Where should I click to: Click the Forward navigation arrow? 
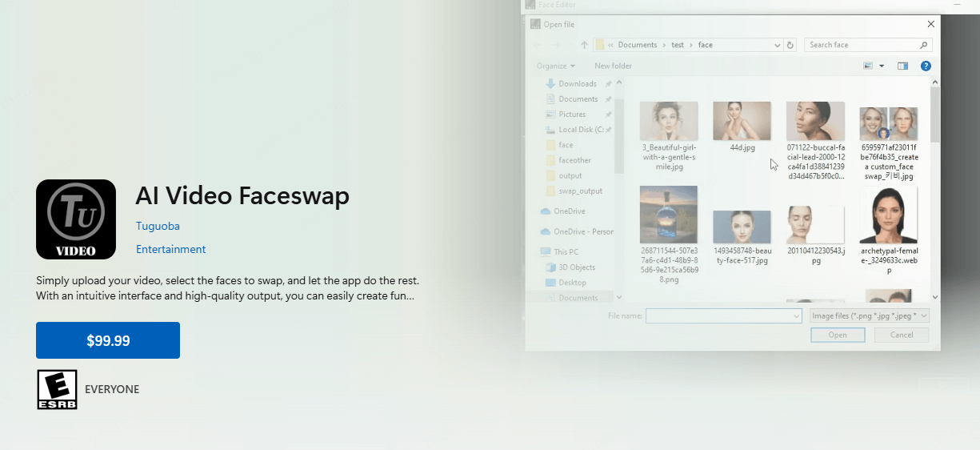558,45
